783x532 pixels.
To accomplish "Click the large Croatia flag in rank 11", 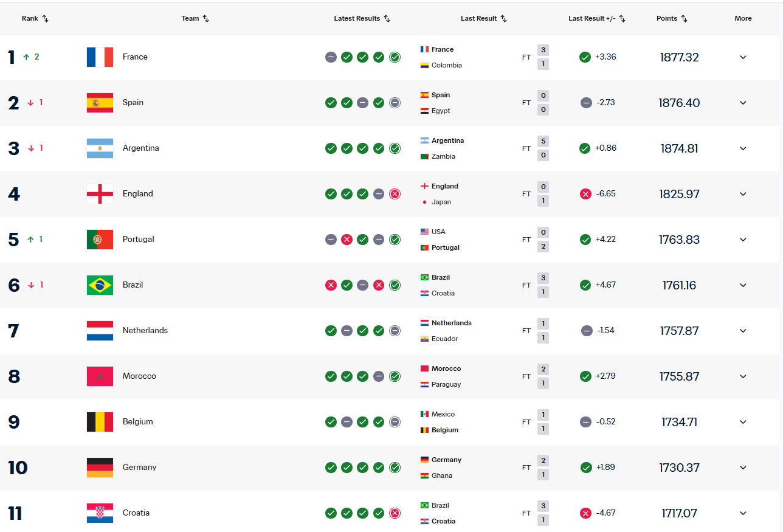I will [100, 513].
